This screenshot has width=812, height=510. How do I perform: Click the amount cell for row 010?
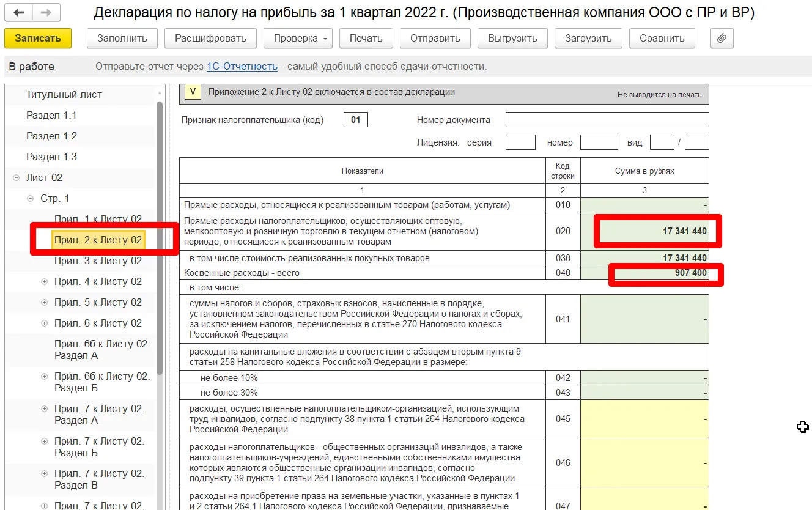point(644,205)
